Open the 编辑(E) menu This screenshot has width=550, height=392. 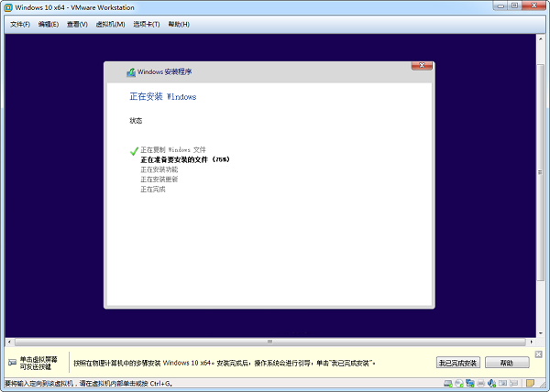pyautogui.click(x=49, y=24)
